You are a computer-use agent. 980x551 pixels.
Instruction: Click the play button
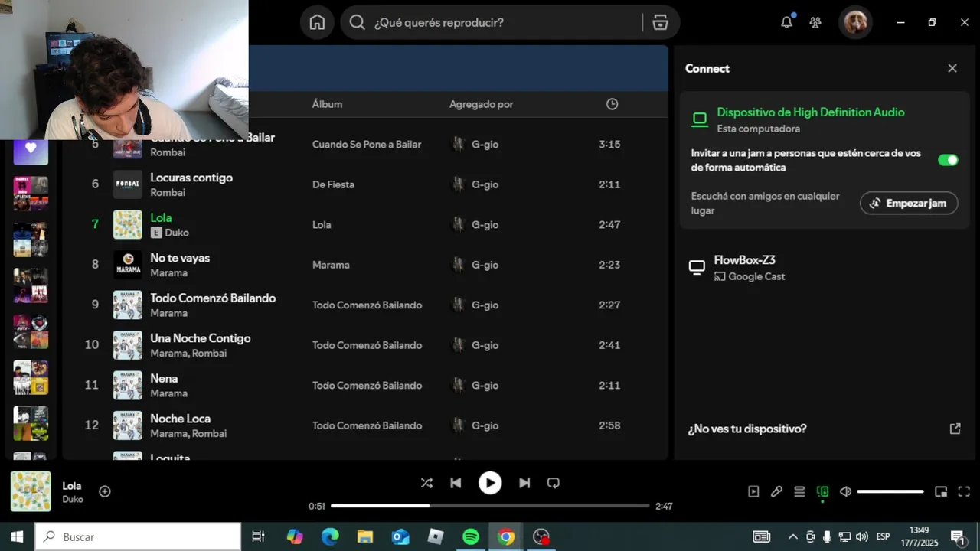click(x=490, y=483)
